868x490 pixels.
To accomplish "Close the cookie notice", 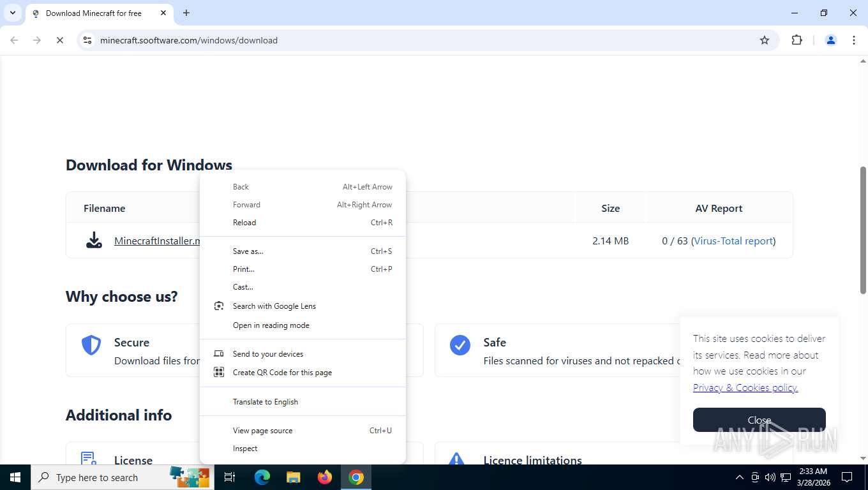I will (x=759, y=420).
